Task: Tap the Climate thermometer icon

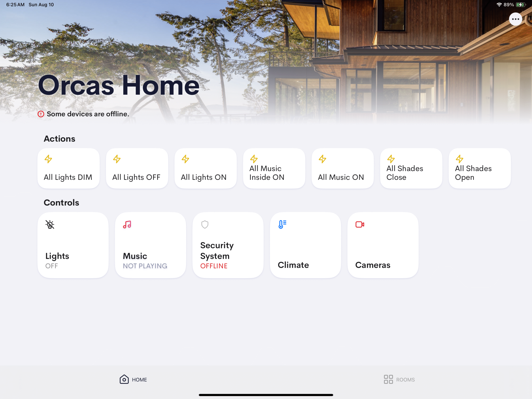Action: point(282,224)
